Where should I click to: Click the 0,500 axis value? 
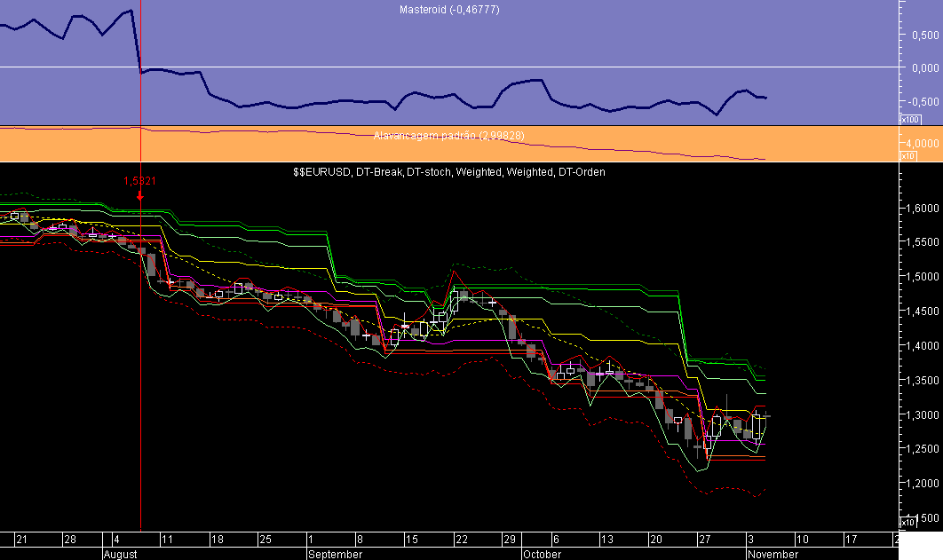click(x=925, y=35)
